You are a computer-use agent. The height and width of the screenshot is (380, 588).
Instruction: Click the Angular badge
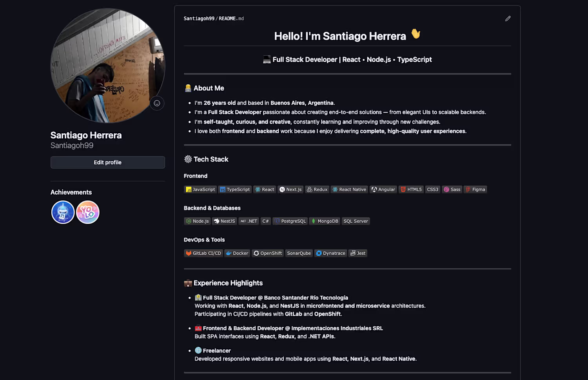[x=383, y=189]
